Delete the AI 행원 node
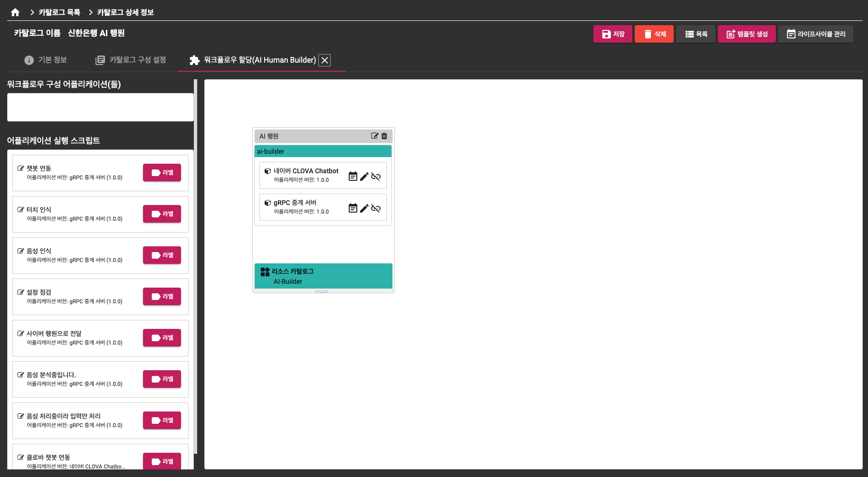 (x=384, y=136)
